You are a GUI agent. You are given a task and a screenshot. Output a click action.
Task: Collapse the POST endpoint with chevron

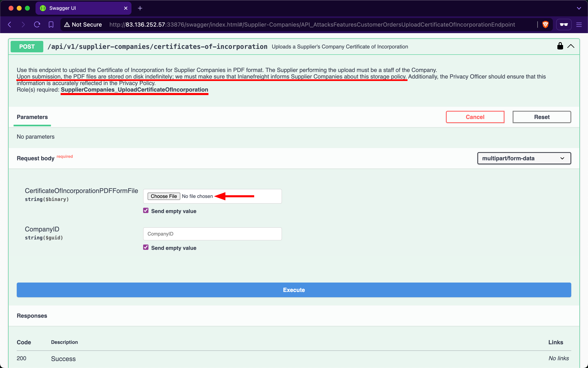tap(571, 46)
